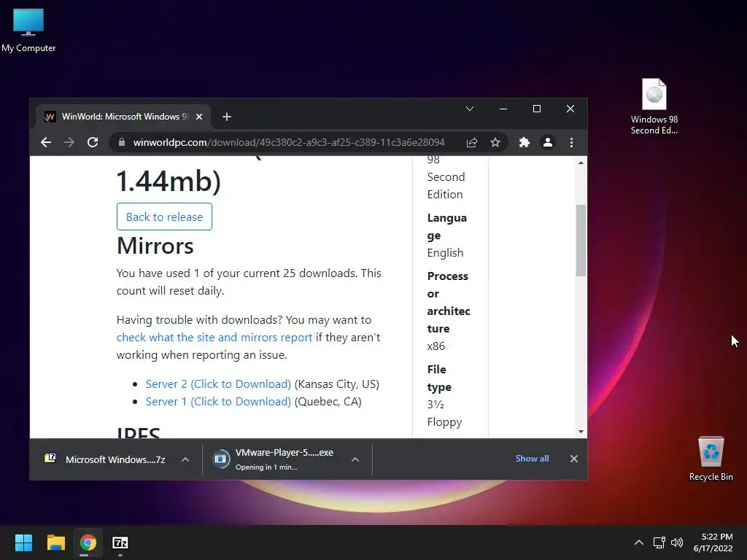
Task: Click the Chrome taskbar icon
Action: pos(88,542)
